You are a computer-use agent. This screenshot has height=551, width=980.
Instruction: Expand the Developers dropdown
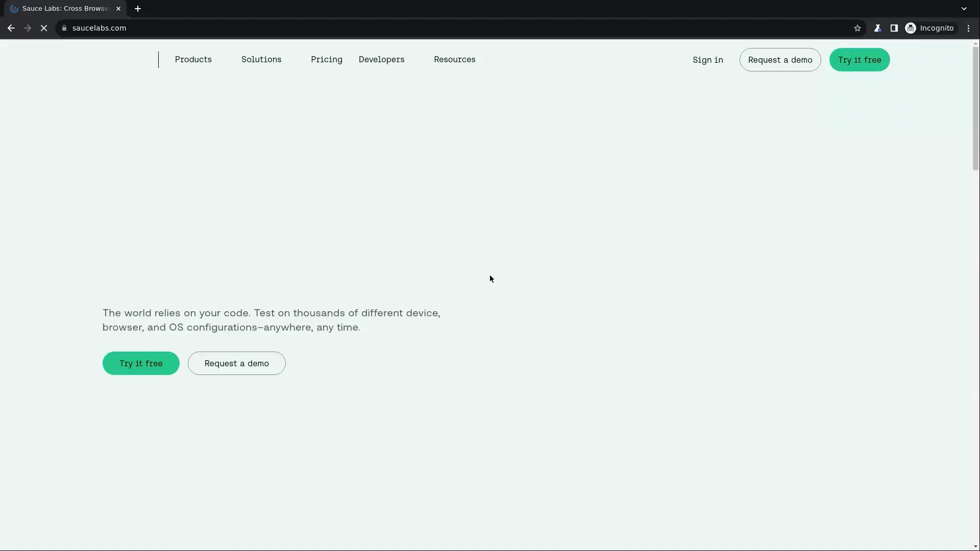(x=381, y=59)
